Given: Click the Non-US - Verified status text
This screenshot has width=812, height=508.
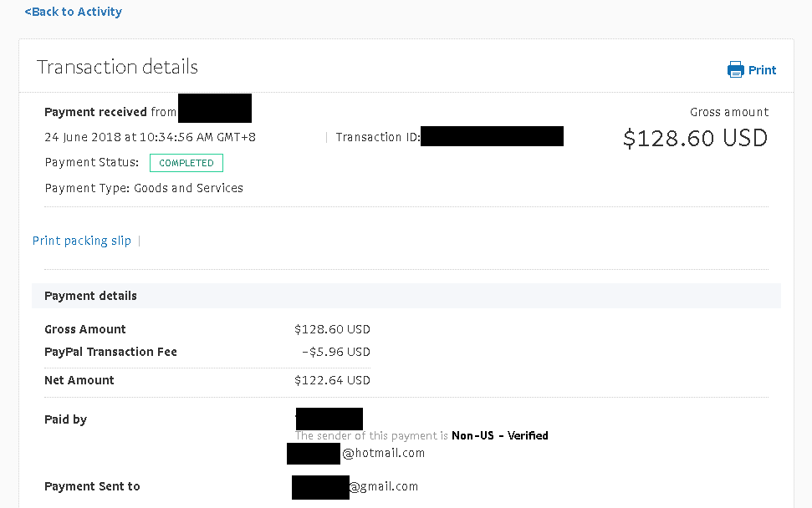Looking at the screenshot, I should click(500, 435).
